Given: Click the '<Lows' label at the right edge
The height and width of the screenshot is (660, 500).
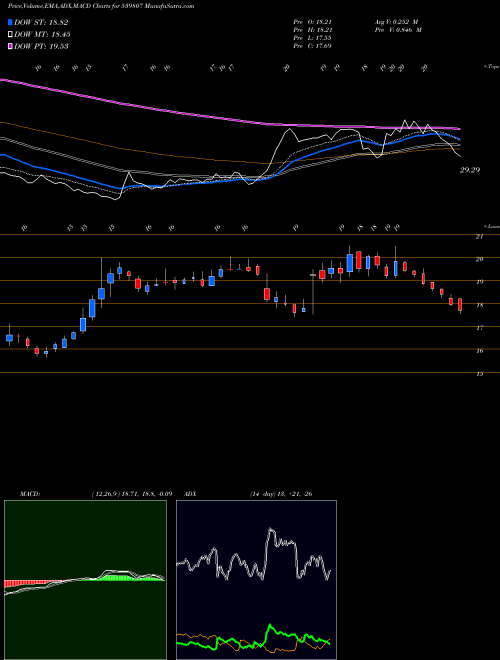Looking at the screenshot, I should pos(492,226).
